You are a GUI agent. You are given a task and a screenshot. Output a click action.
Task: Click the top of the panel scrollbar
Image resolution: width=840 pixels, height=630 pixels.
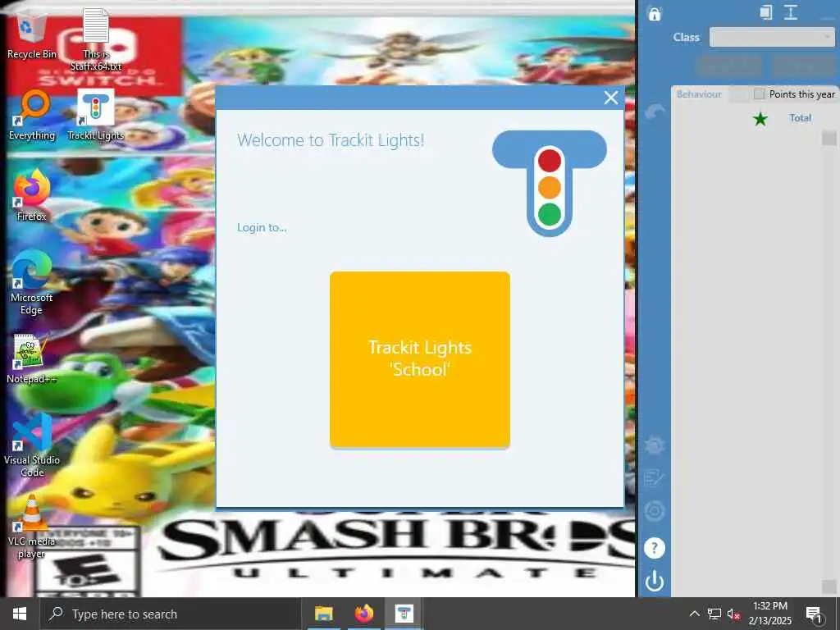tap(829, 138)
